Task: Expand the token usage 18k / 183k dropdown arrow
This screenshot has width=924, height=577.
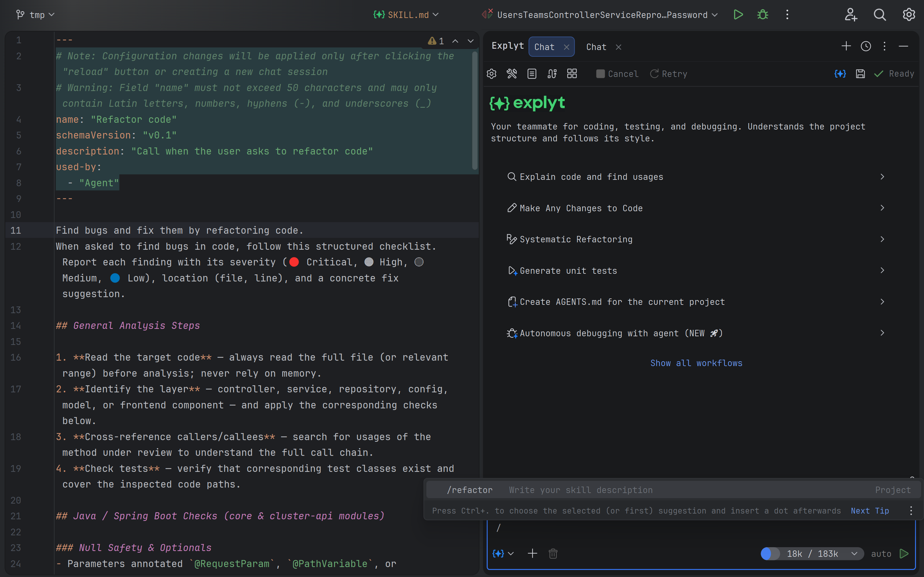Action: pos(854,553)
